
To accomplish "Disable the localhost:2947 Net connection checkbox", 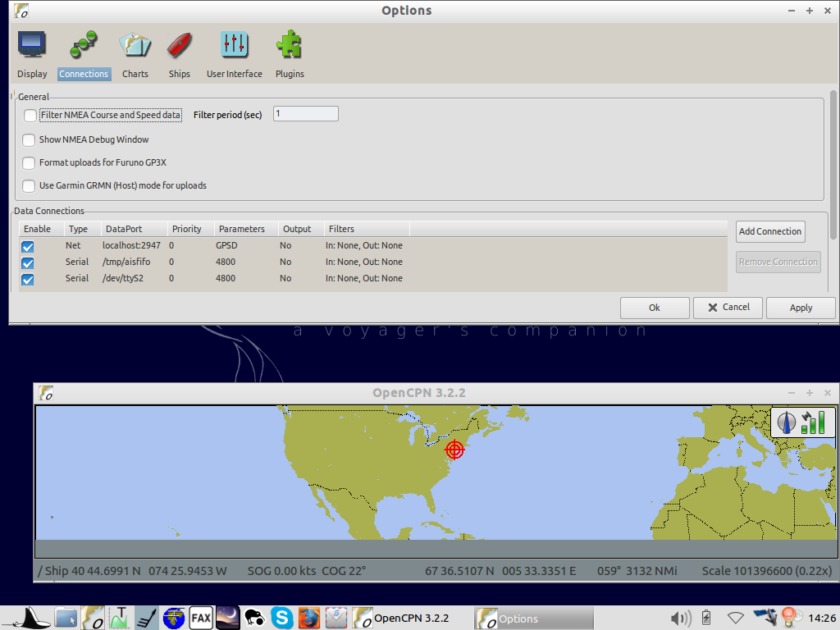I will click(27, 246).
